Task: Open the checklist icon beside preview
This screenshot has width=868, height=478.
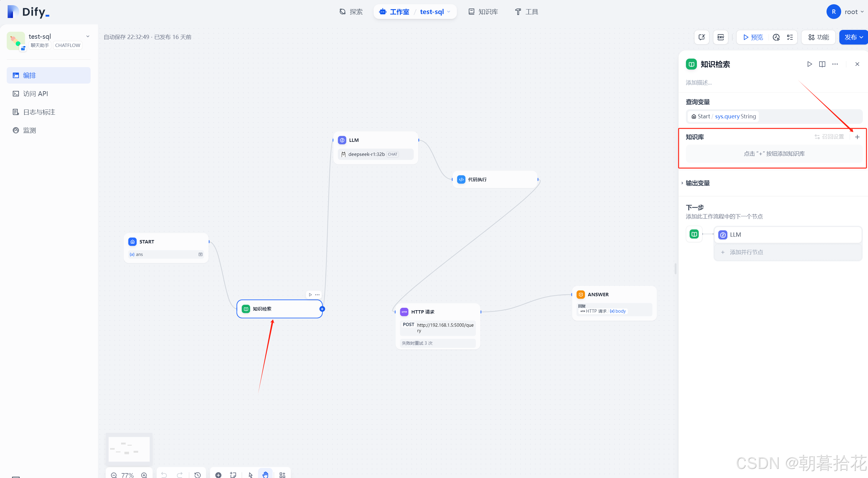Action: [790, 37]
